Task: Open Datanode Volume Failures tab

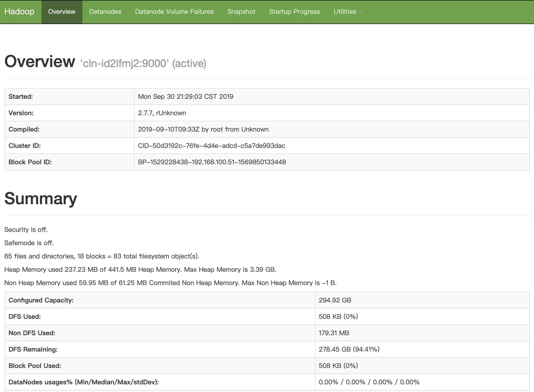Action: tap(174, 12)
